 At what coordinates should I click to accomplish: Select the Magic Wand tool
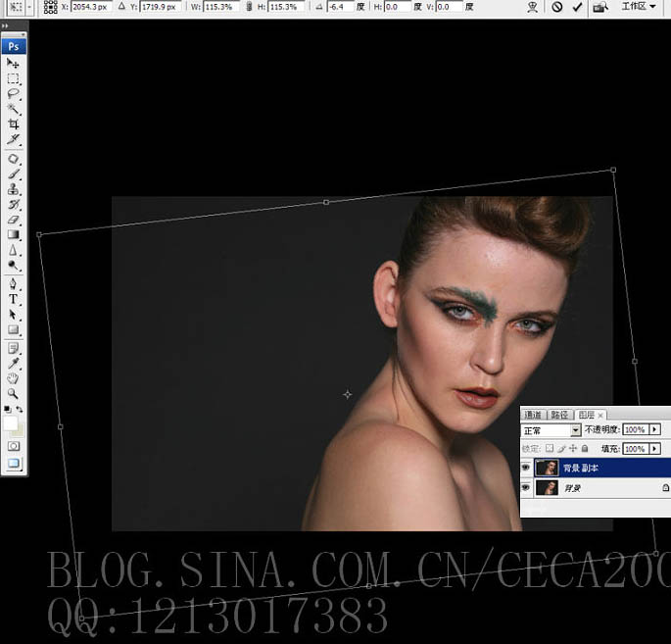(x=13, y=109)
